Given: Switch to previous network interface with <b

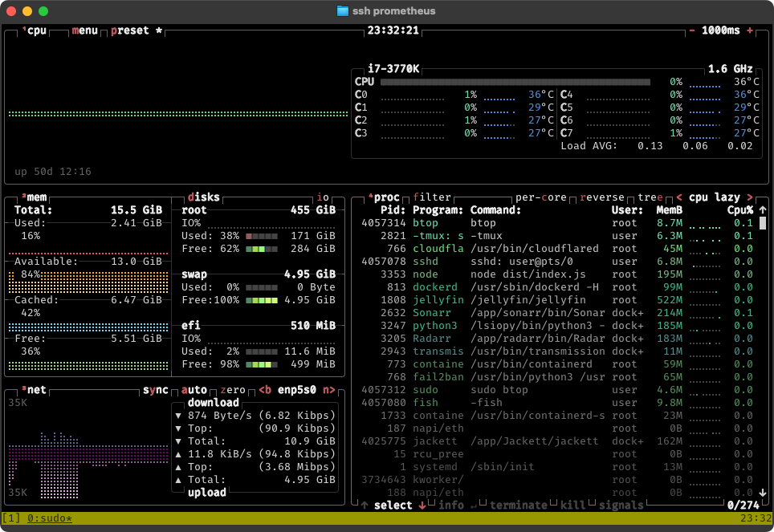Looking at the screenshot, I should (x=265, y=390).
